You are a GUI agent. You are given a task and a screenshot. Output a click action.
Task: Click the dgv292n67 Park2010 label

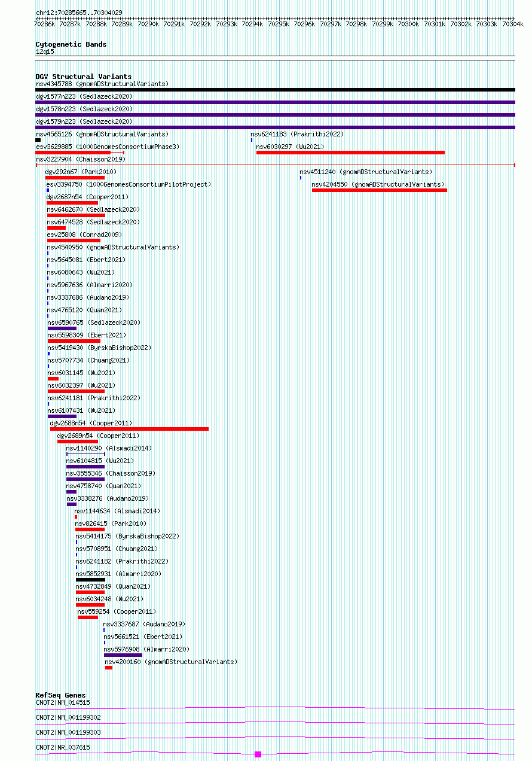(x=81, y=172)
